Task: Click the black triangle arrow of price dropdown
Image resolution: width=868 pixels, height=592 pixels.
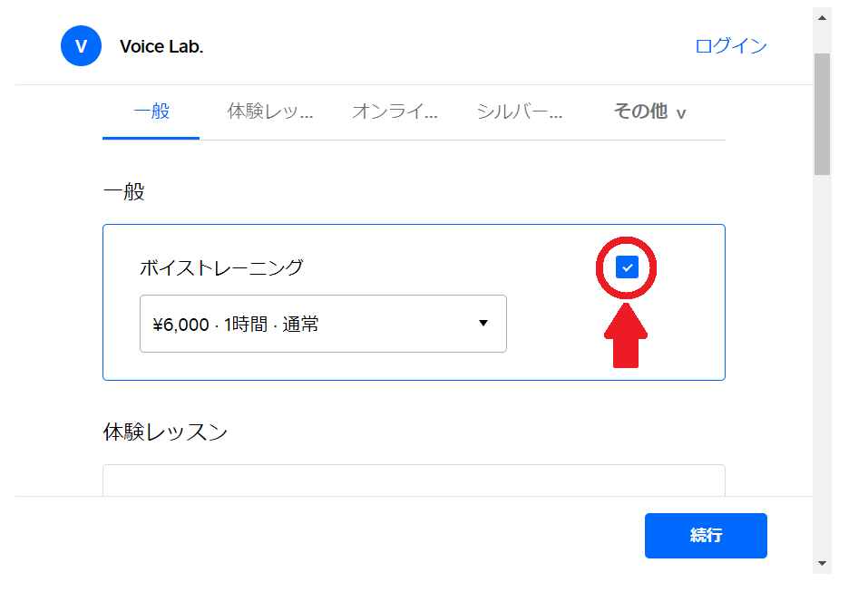Action: pyautogui.click(x=483, y=324)
